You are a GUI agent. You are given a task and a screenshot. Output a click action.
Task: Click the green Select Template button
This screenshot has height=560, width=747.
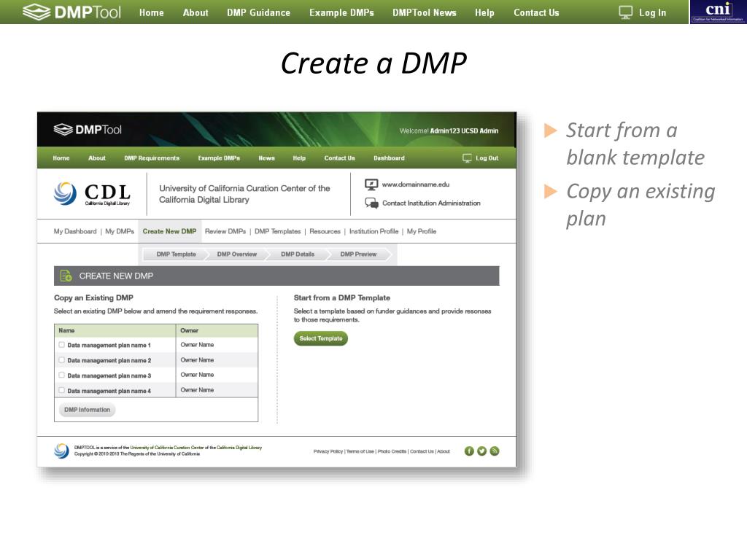pyautogui.click(x=321, y=338)
